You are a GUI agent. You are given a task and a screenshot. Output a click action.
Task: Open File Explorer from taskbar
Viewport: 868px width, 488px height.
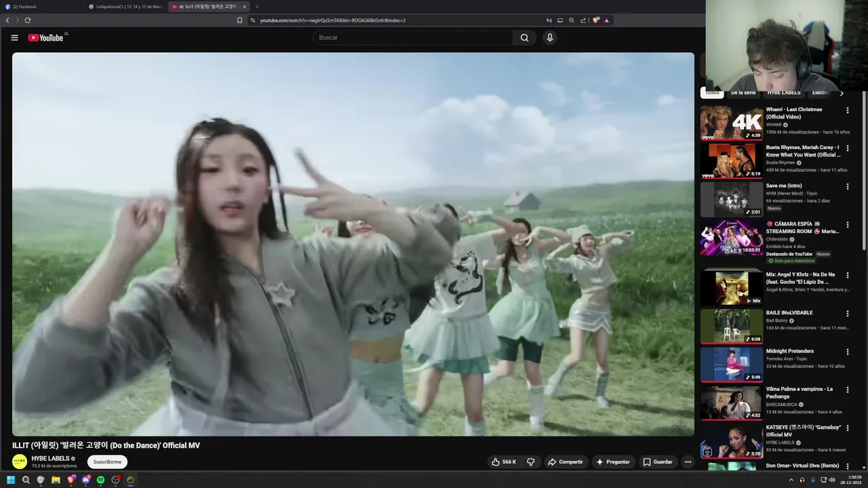click(56, 480)
